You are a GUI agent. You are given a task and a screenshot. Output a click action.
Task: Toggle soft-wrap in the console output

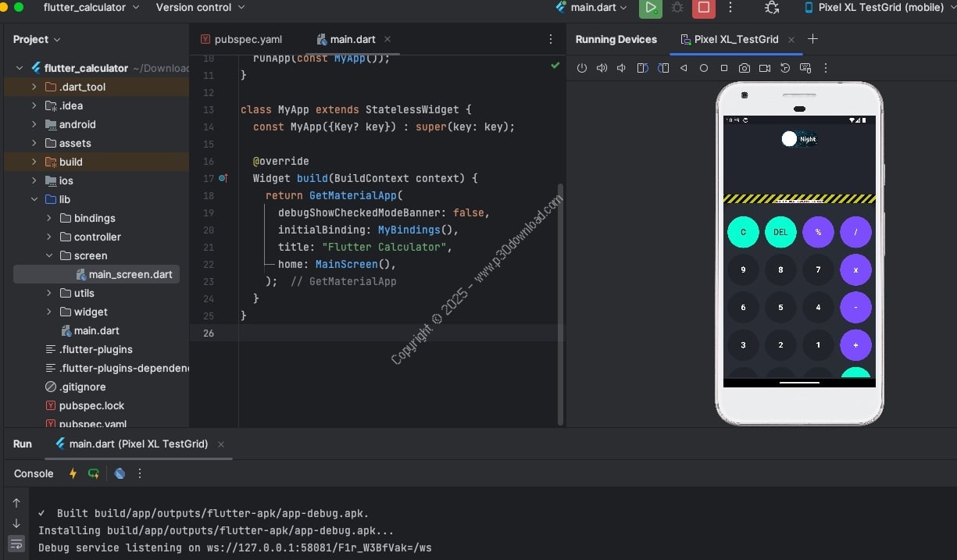pyautogui.click(x=16, y=544)
